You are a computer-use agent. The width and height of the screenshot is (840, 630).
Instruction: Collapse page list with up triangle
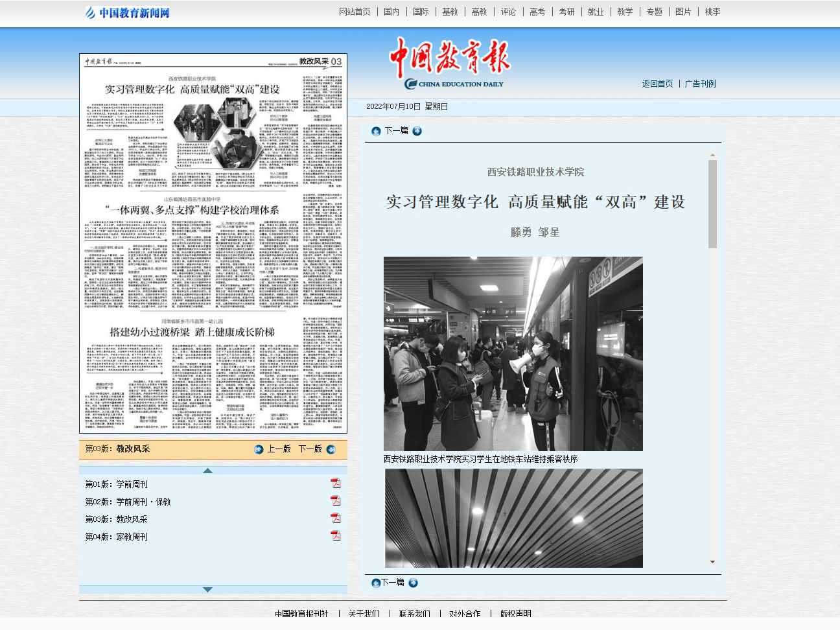tap(207, 471)
